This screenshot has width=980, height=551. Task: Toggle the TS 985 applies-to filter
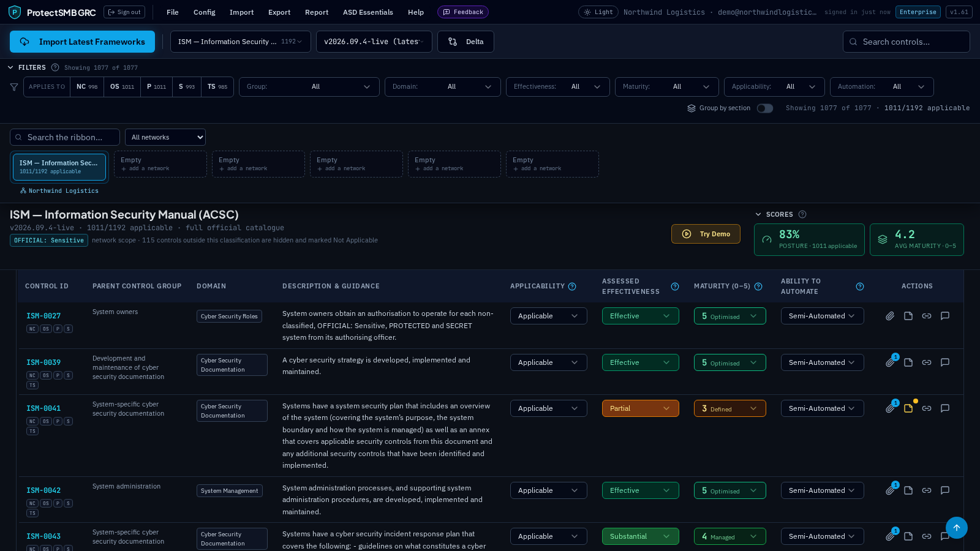[x=217, y=87]
